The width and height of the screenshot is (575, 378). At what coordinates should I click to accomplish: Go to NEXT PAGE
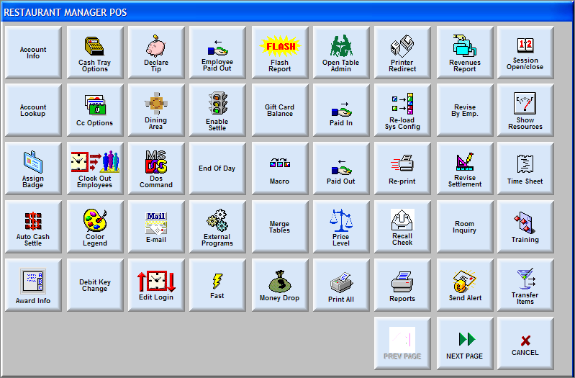[465, 343]
